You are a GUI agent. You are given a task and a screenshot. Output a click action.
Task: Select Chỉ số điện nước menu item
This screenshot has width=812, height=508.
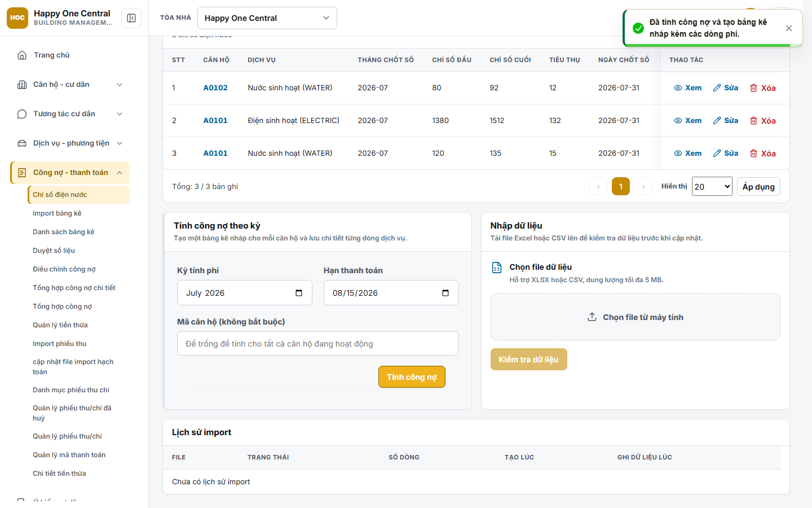click(x=79, y=195)
